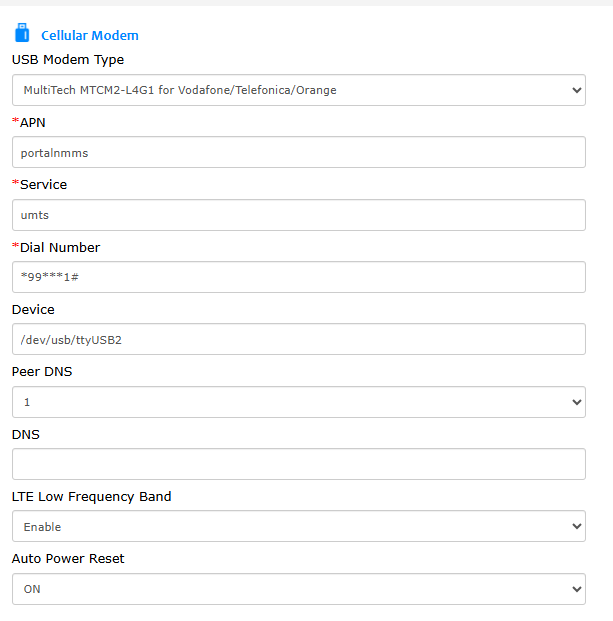Click the empty DNS input field
The width and height of the screenshot is (613, 621).
299,464
